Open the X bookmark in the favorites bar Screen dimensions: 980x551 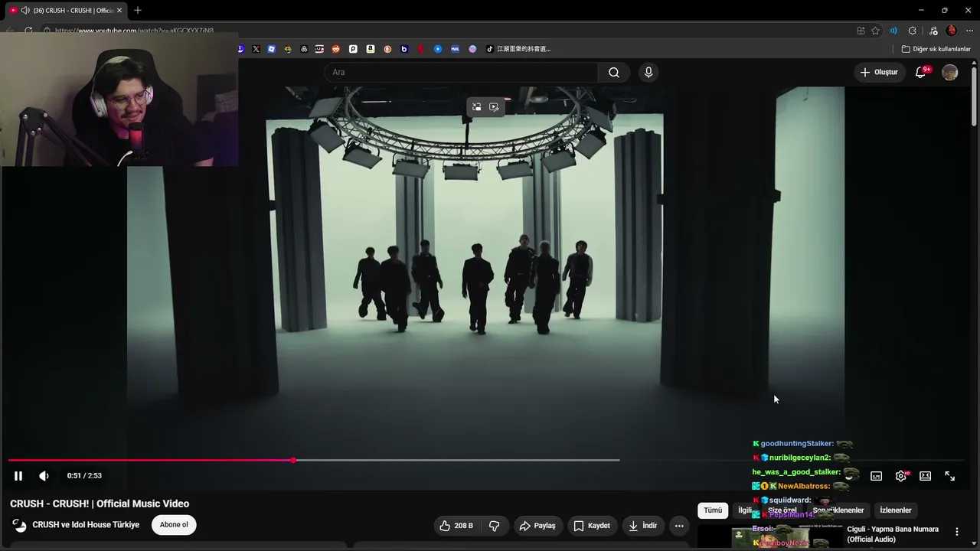(256, 49)
